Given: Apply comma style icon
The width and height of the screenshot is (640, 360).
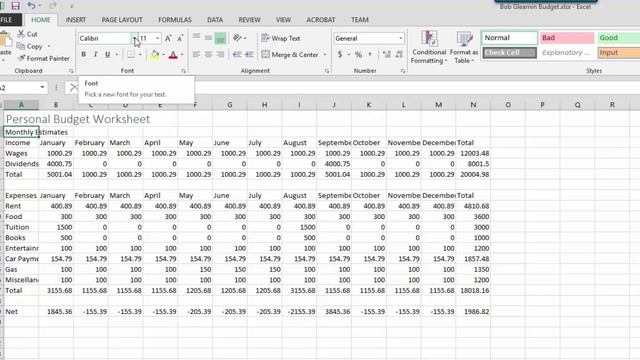Looking at the screenshot, I should [370, 54].
